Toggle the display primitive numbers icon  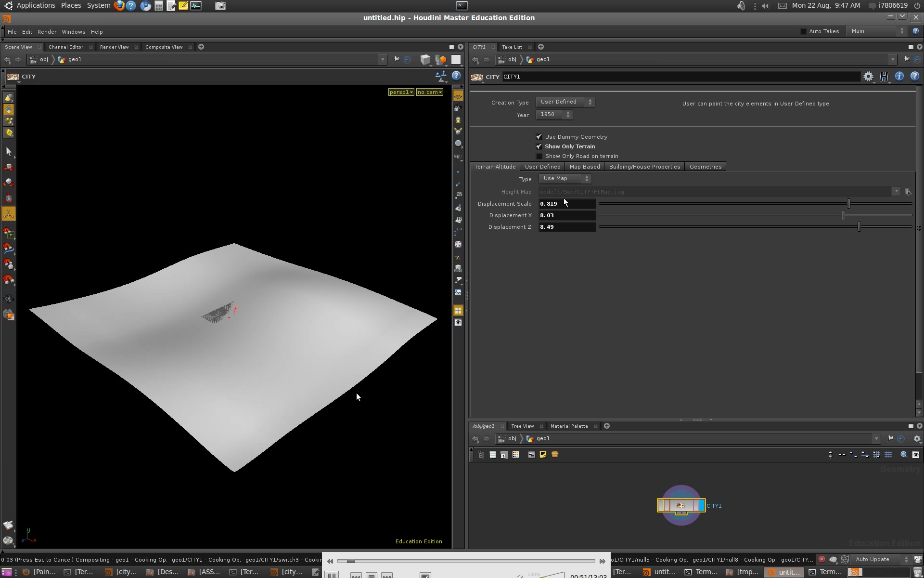click(458, 220)
